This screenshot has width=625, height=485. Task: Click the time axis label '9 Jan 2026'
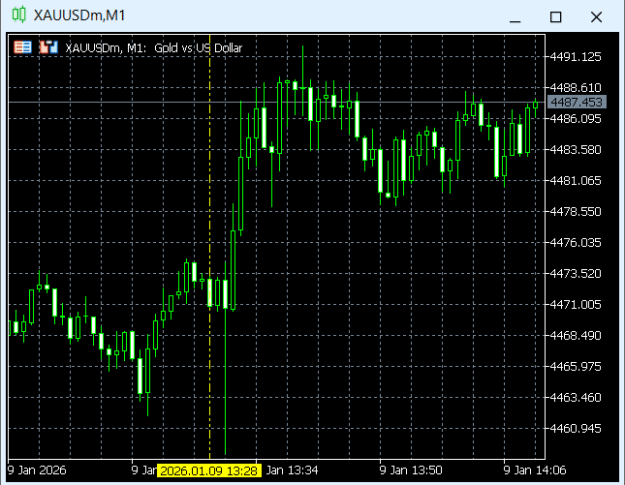click(37, 470)
